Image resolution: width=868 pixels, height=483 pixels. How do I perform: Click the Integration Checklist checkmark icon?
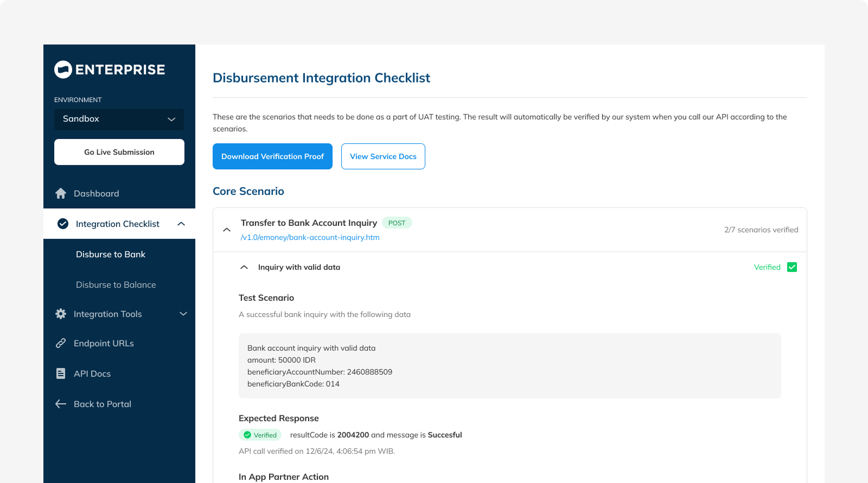(x=63, y=224)
